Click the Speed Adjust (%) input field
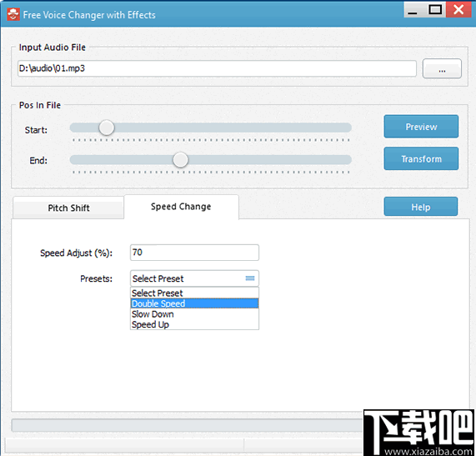 click(x=194, y=253)
